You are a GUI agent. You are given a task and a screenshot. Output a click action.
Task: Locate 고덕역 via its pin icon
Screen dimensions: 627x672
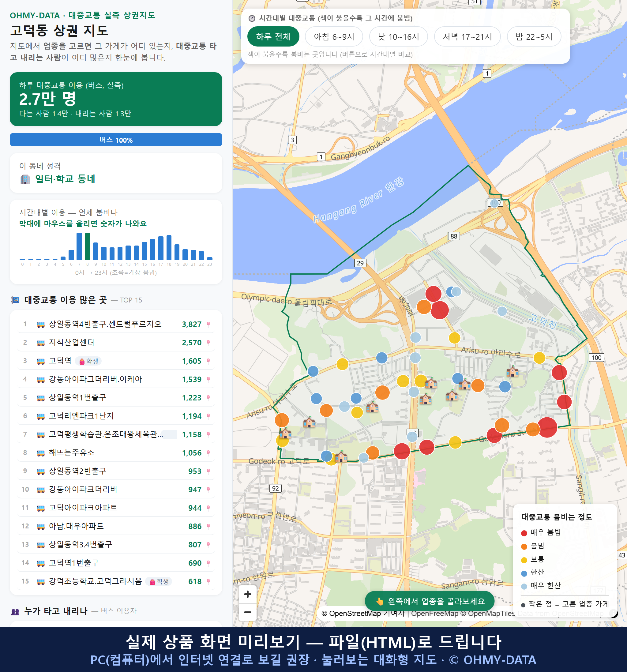click(208, 361)
